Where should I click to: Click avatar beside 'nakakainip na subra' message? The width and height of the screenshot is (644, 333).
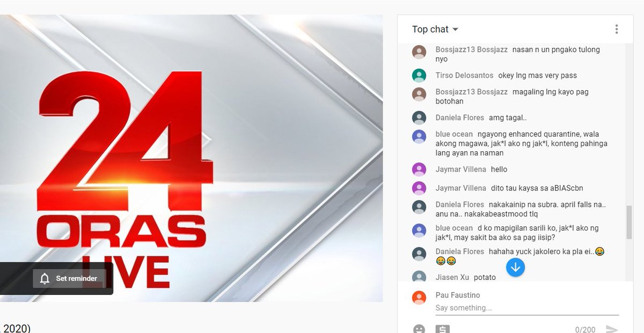tap(419, 207)
